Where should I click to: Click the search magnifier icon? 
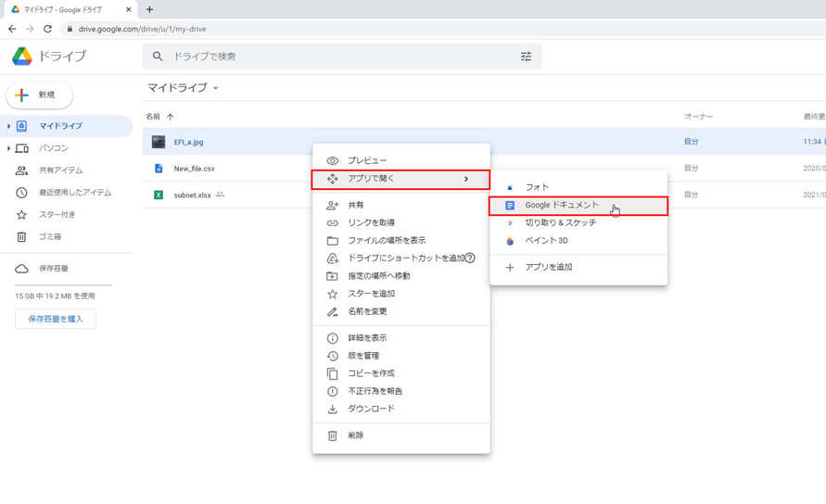(x=158, y=57)
